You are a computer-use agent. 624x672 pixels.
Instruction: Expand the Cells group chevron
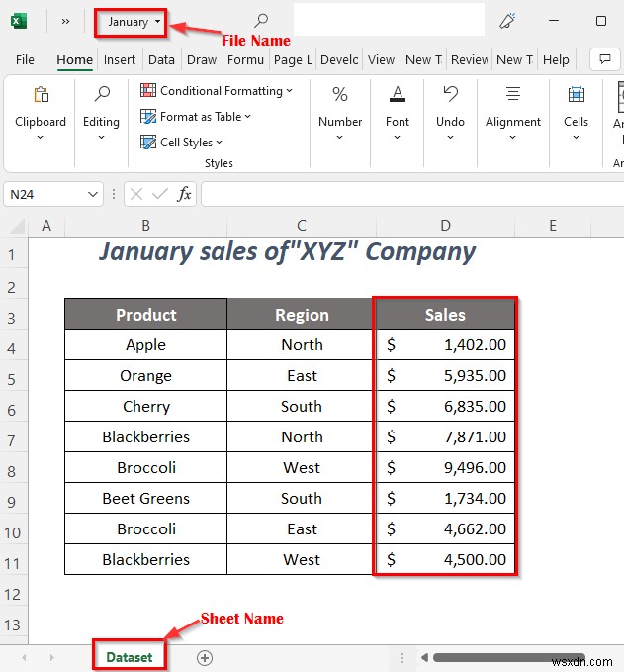point(576,138)
